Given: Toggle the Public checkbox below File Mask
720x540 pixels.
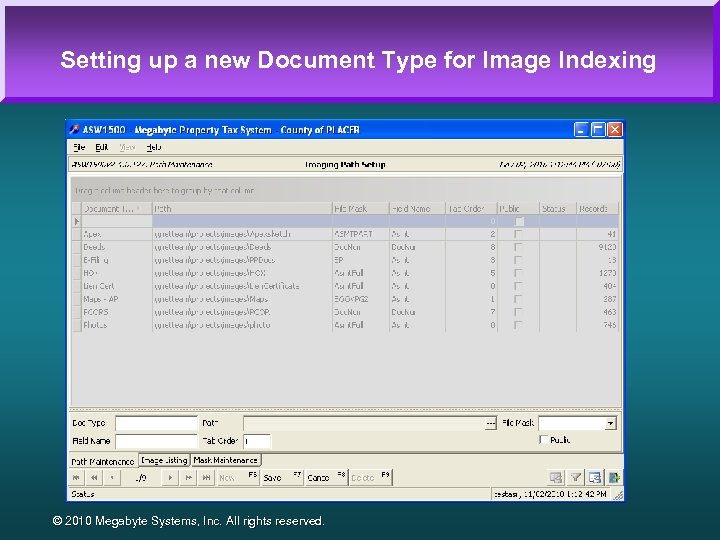Looking at the screenshot, I should coord(544,439).
